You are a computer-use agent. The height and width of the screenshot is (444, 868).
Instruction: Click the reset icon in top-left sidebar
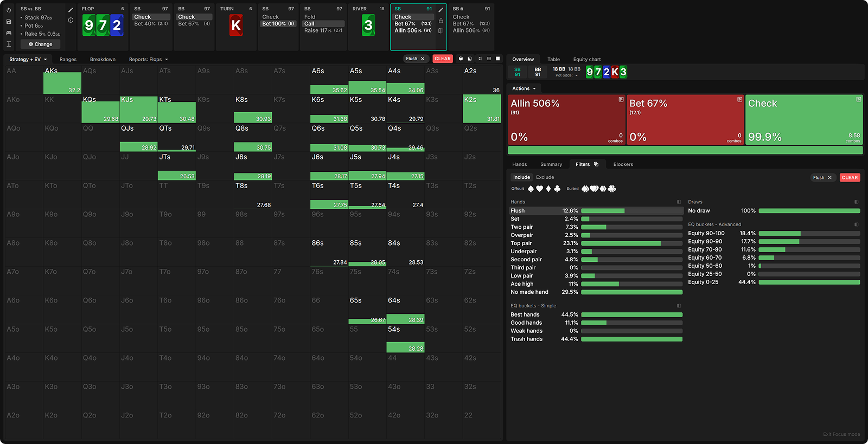(9, 10)
